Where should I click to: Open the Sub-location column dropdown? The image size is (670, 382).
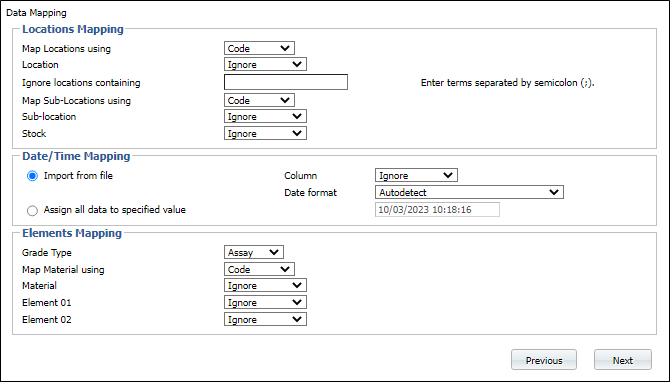point(265,116)
